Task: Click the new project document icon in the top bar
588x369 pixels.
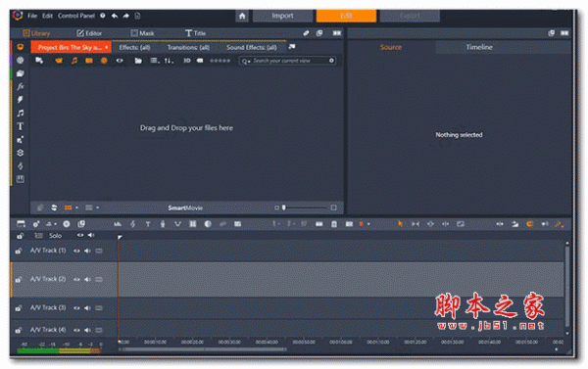Action: coord(137,16)
